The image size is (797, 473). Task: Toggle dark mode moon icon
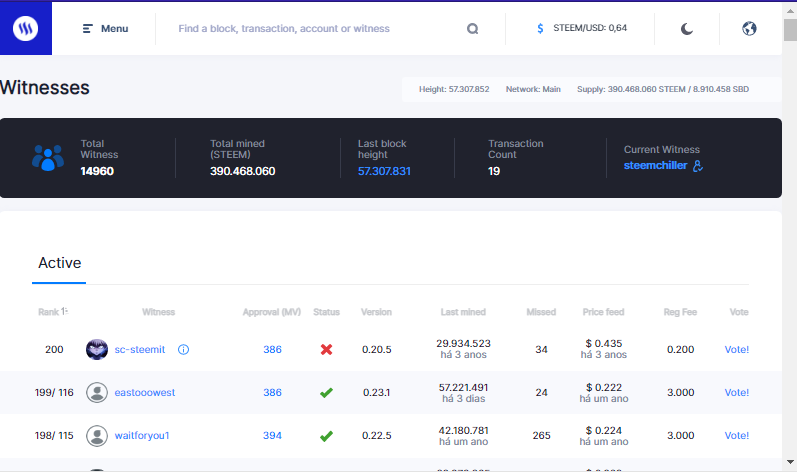coord(687,29)
